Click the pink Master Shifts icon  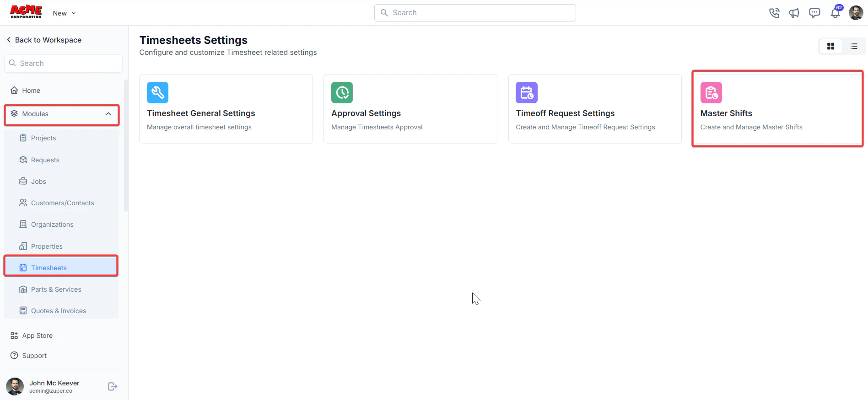(x=712, y=93)
